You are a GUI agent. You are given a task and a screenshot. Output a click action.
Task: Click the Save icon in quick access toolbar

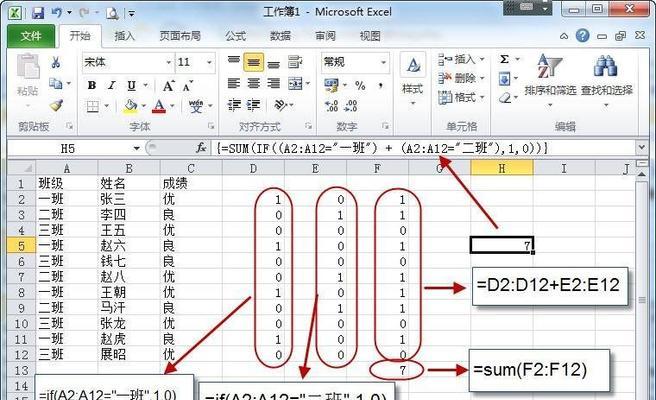point(38,13)
